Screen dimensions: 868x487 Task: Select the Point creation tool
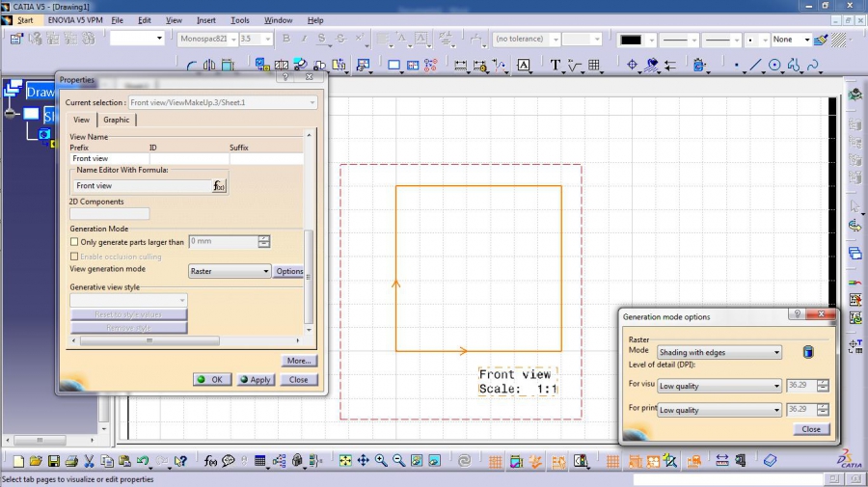coord(736,66)
